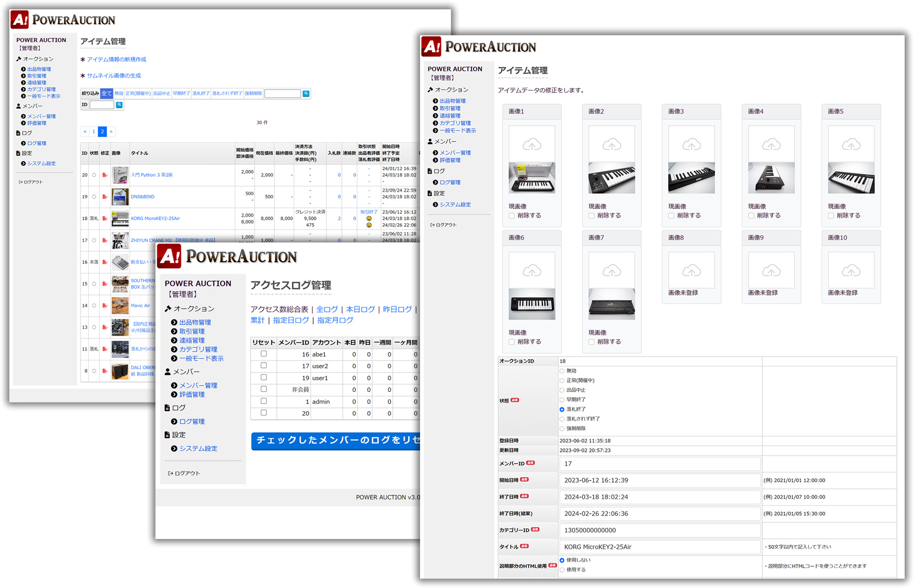Click the PowerAuction logo above アクセスログ管理

click(x=227, y=256)
